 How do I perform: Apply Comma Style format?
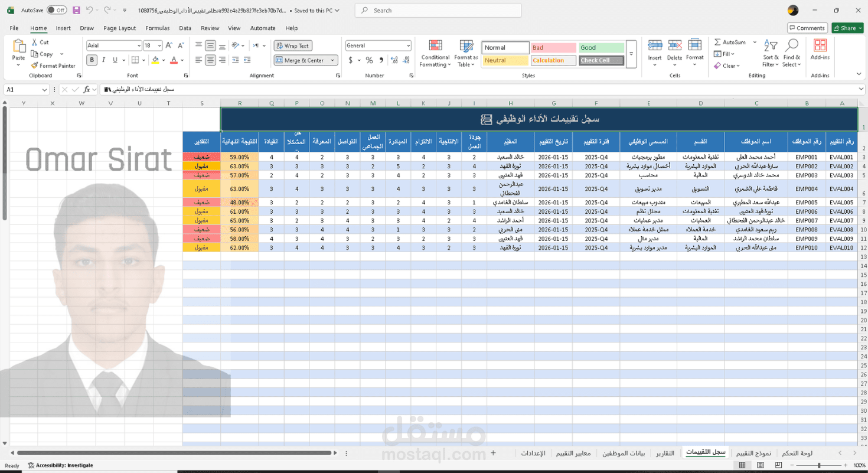click(x=381, y=60)
